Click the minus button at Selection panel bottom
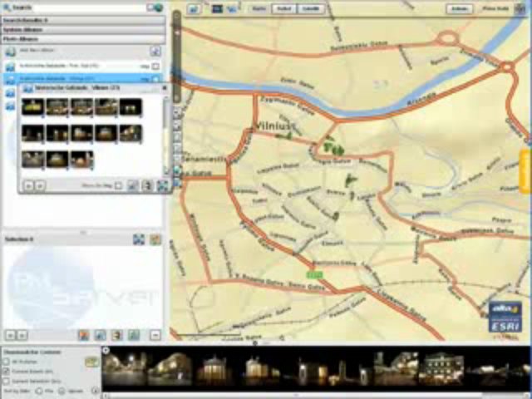The width and height of the screenshot is (532, 399). (x=155, y=335)
